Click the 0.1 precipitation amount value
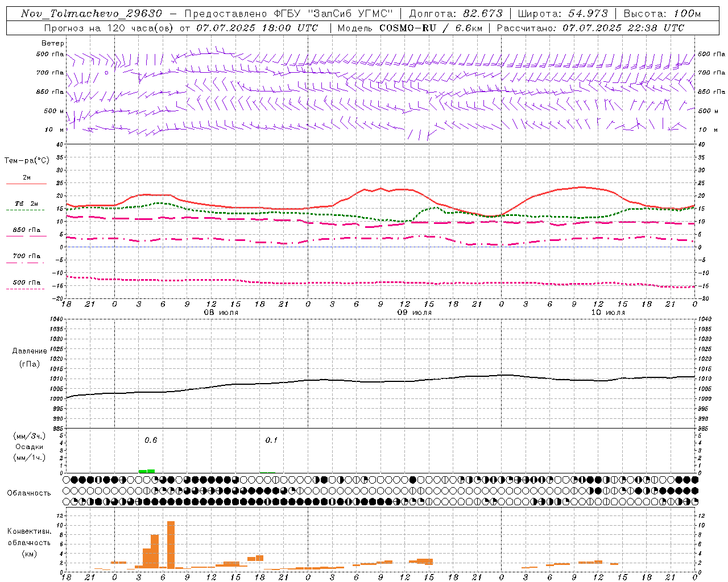Image resolution: width=728 pixels, height=582 pixels. point(272,440)
